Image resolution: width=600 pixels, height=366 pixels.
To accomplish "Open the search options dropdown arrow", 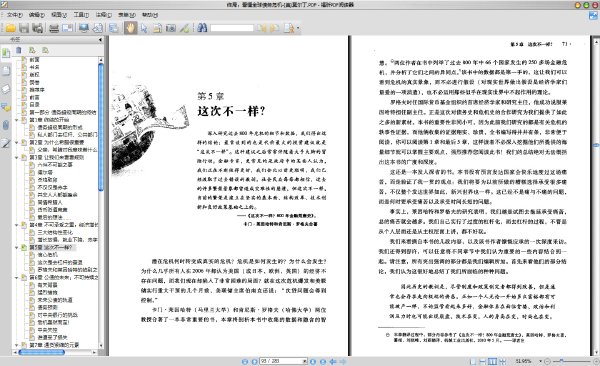I will coord(298,28).
